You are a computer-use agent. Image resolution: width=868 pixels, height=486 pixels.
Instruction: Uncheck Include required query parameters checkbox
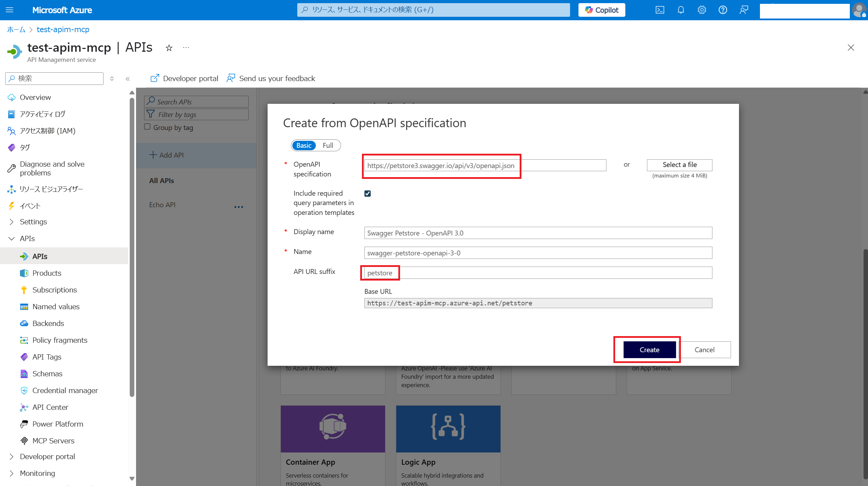[x=368, y=193]
